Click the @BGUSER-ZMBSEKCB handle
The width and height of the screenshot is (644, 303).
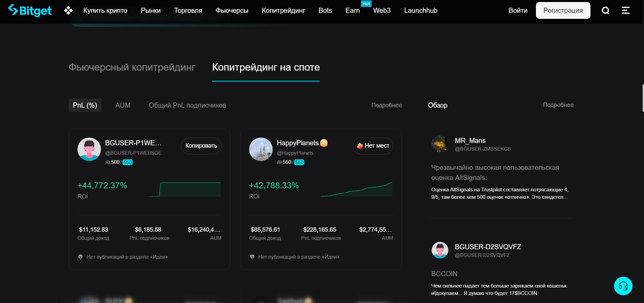pyautogui.click(x=483, y=149)
